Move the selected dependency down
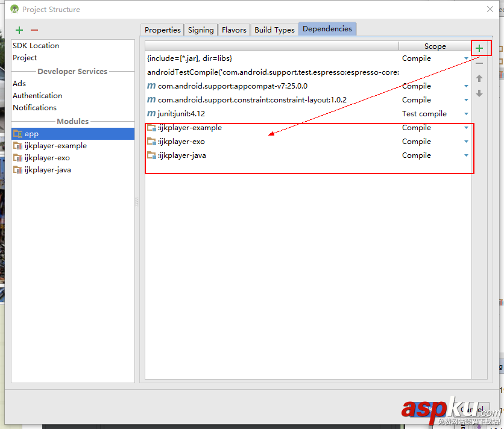The image size is (504, 429). pyautogui.click(x=479, y=93)
